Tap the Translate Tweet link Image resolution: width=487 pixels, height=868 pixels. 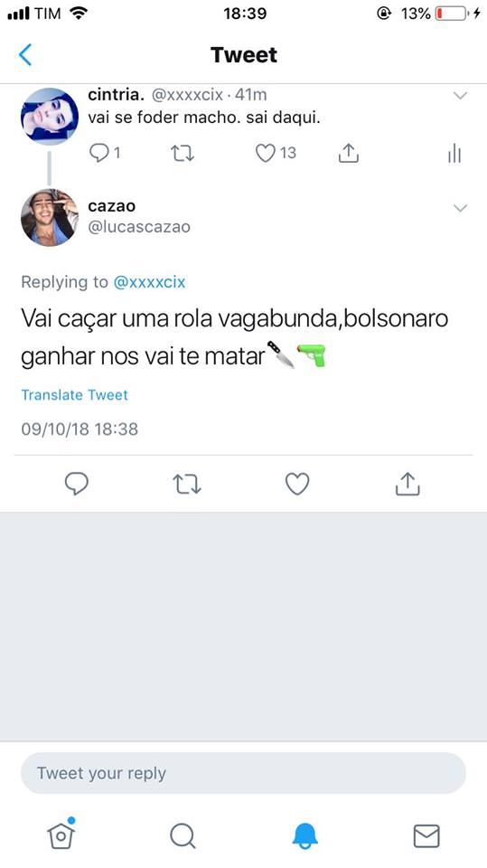click(75, 395)
